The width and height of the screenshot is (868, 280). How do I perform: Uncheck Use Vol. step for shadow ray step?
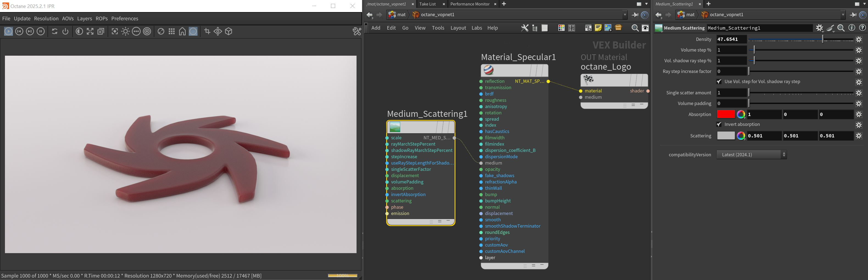719,81
